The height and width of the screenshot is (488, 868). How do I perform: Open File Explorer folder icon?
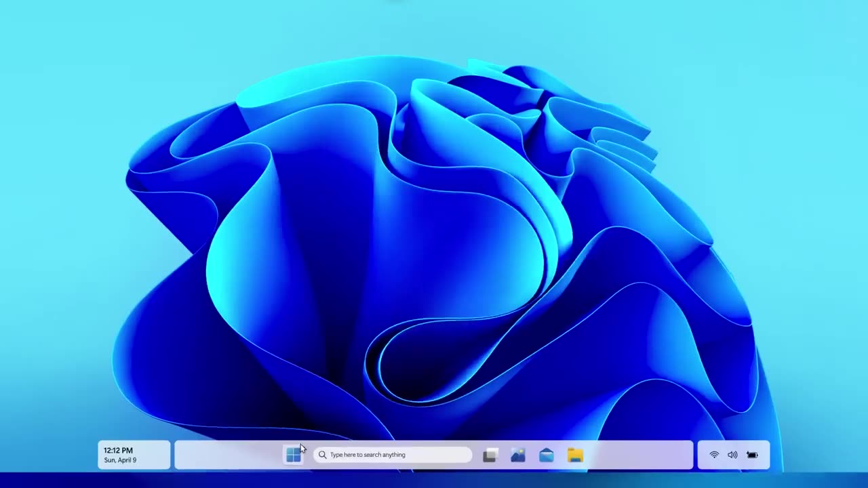[575, 455]
